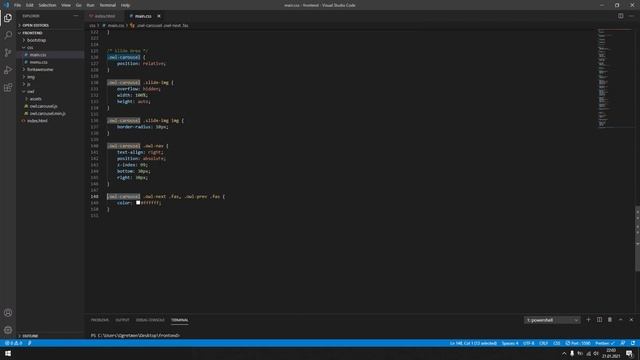Open the powershell terminal selector dropdown

point(552,320)
